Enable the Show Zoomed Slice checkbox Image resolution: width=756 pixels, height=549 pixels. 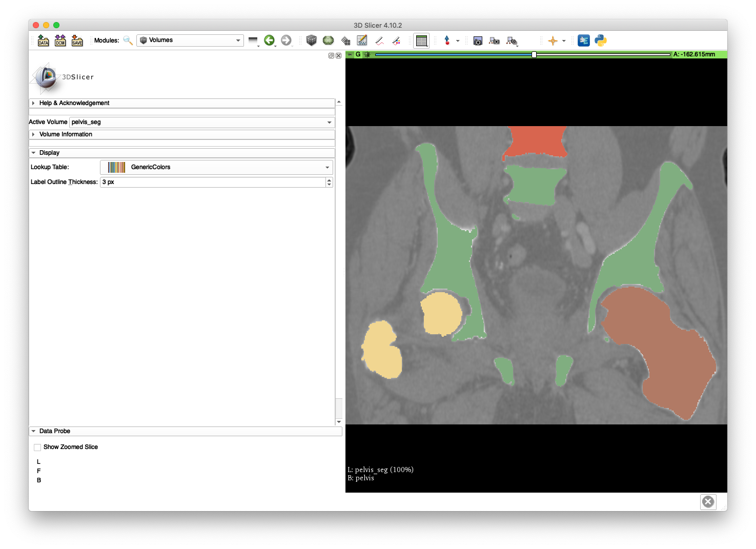click(x=37, y=448)
